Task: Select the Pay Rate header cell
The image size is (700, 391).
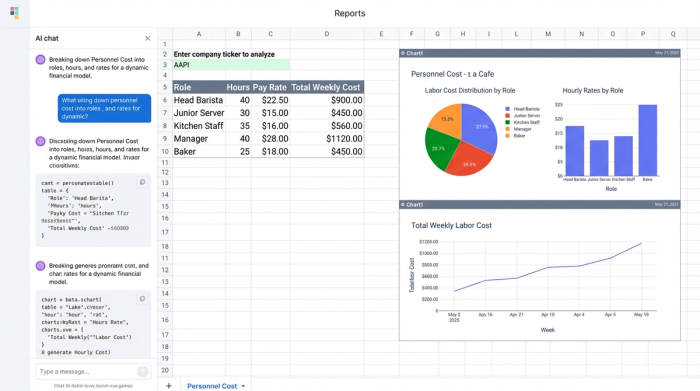Action: pos(271,87)
